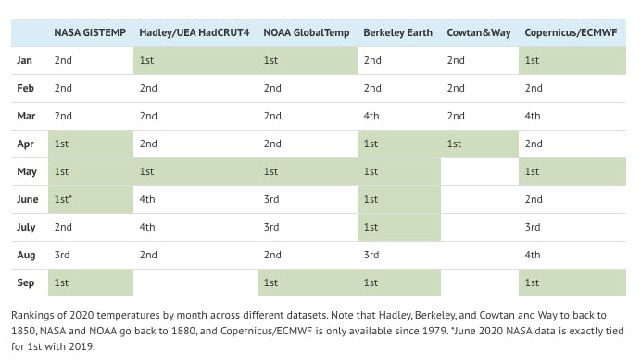
Task: Click the Feb row label
Action: point(25,88)
